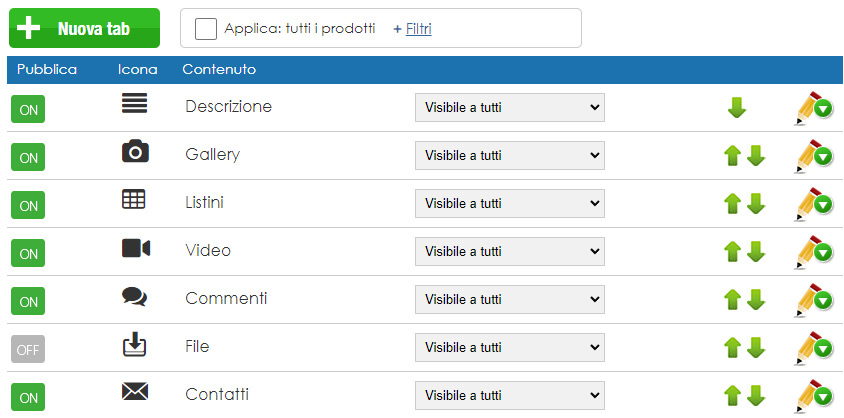844x418 pixels.
Task: Open the Filtri link
Action: pyautogui.click(x=419, y=29)
